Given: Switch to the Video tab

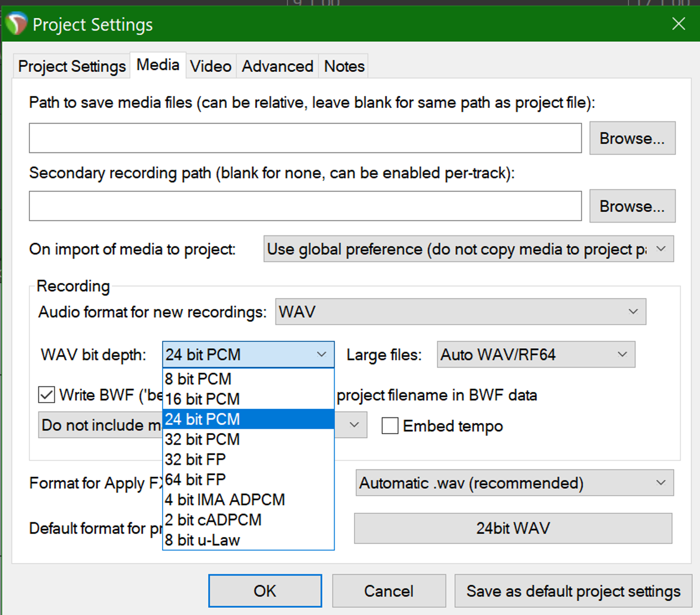Looking at the screenshot, I should pos(210,66).
